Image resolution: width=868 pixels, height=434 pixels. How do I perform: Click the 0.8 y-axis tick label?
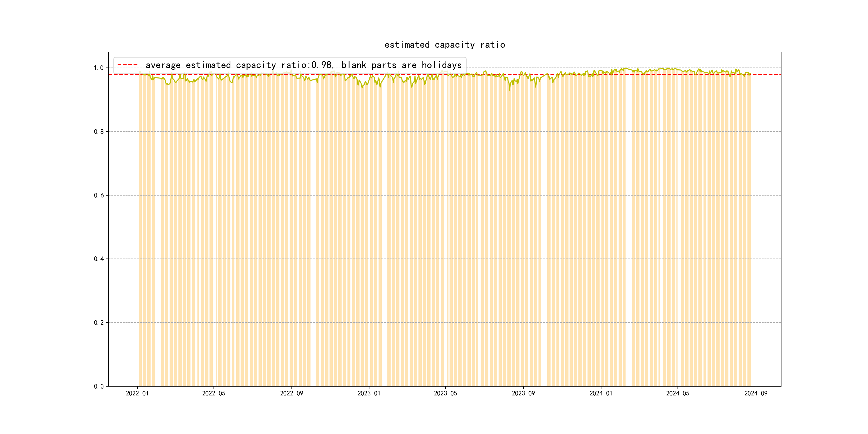click(99, 132)
